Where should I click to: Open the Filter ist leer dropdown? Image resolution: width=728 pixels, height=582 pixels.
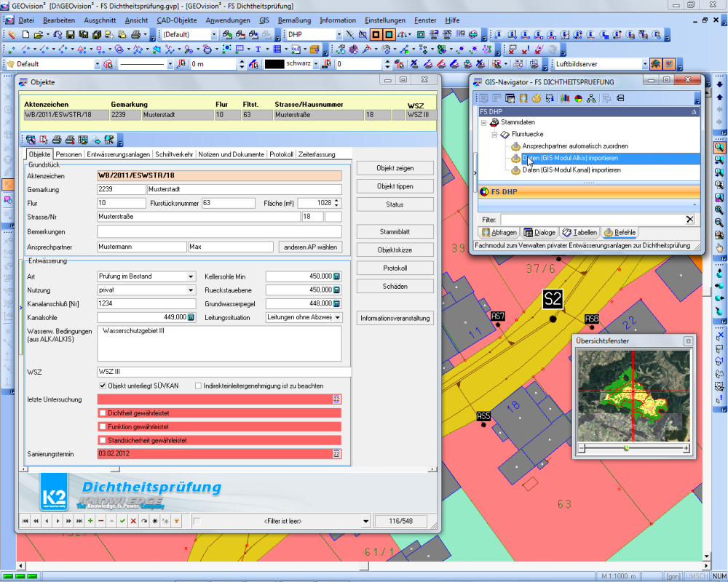[366, 521]
